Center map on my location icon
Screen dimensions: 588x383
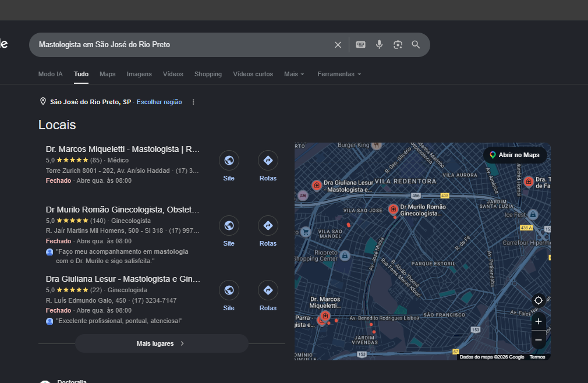tap(538, 300)
